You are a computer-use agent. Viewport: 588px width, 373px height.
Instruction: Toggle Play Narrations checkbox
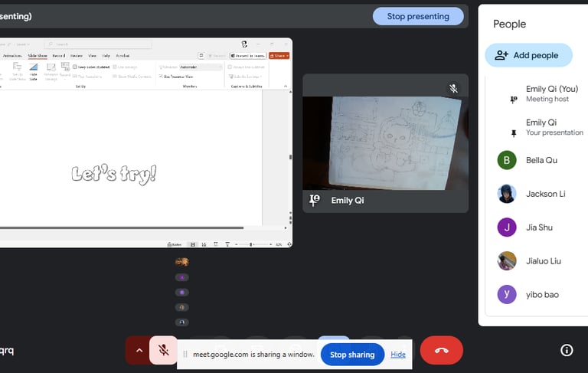click(x=75, y=76)
